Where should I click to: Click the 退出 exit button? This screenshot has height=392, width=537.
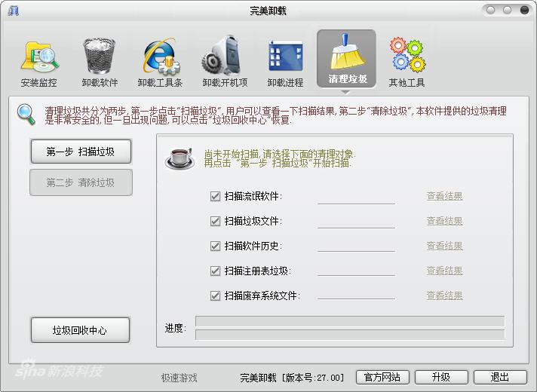click(x=499, y=377)
